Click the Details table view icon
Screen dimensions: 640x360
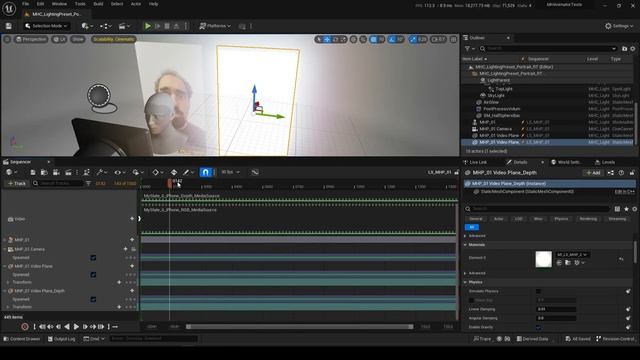click(617, 209)
